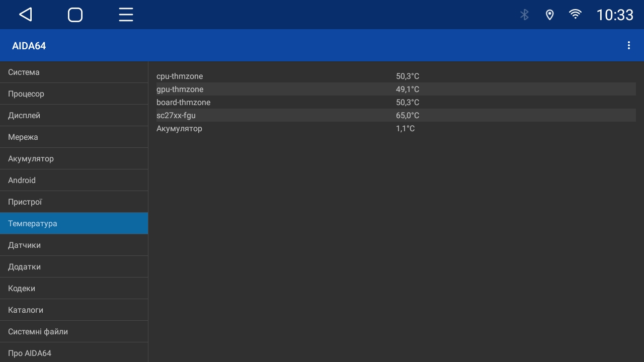The image size is (644, 362).
Task: Open the Про AIDA64 page
Action: point(74,352)
